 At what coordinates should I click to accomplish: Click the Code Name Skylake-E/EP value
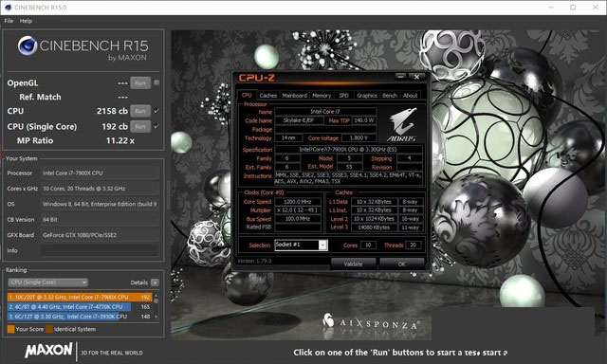(299, 120)
